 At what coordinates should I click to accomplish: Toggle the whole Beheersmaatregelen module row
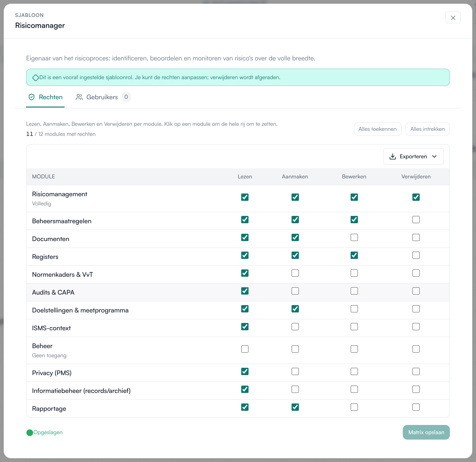click(x=62, y=221)
